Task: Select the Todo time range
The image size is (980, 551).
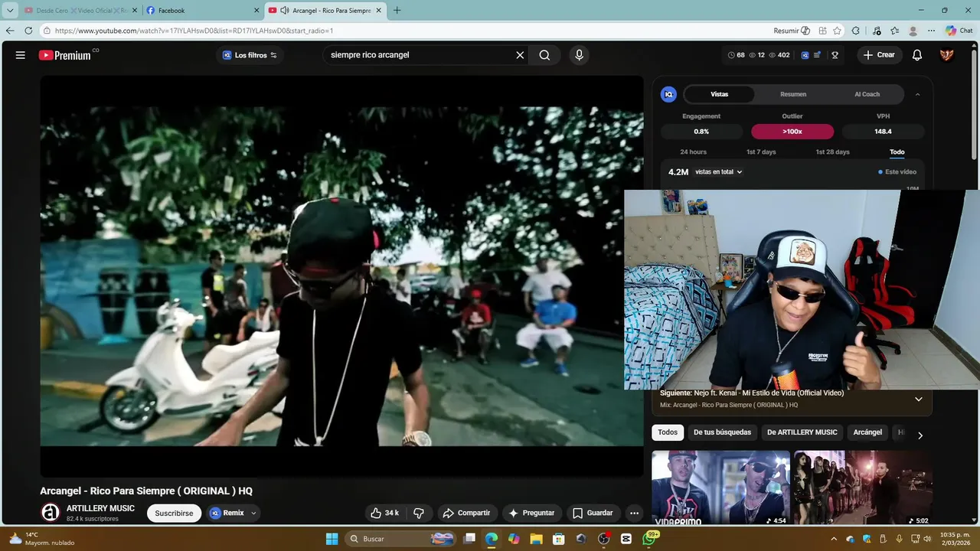Action: click(897, 152)
